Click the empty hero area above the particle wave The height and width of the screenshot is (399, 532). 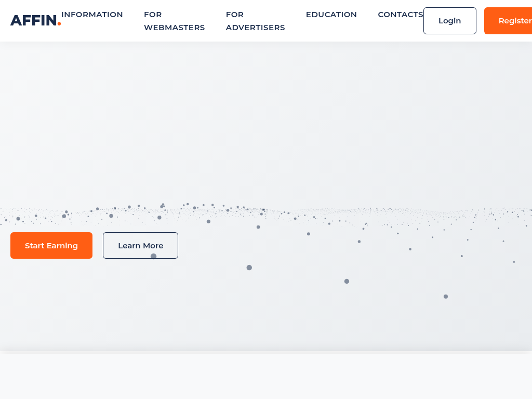pyautogui.click(x=266, y=119)
